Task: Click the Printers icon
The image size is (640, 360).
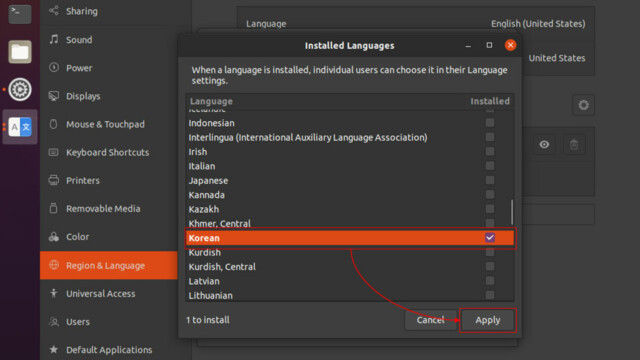Action: coord(54,180)
